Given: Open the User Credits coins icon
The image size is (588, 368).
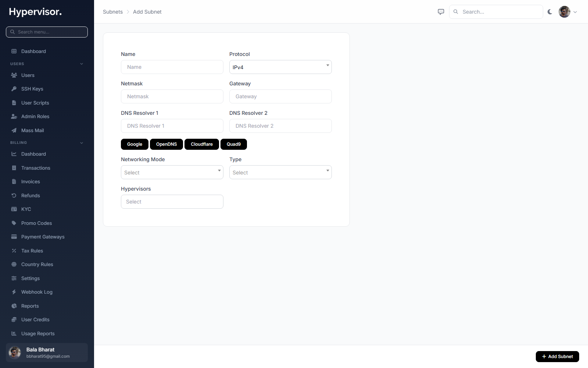Looking at the screenshot, I should (14, 319).
